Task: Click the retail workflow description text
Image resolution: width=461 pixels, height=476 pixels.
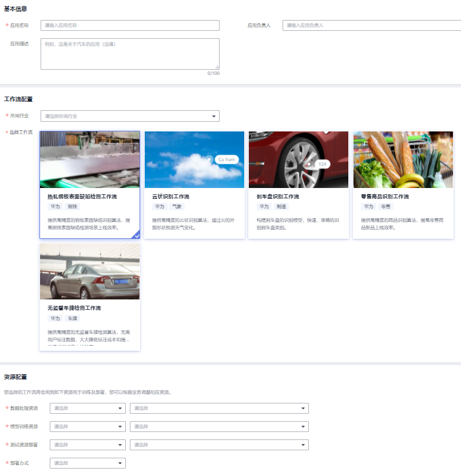Action: point(402,224)
